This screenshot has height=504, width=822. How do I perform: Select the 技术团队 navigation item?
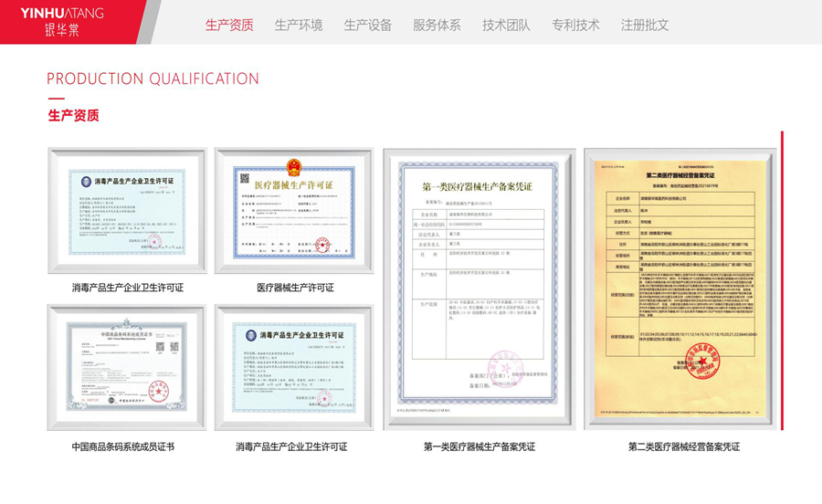click(x=506, y=25)
